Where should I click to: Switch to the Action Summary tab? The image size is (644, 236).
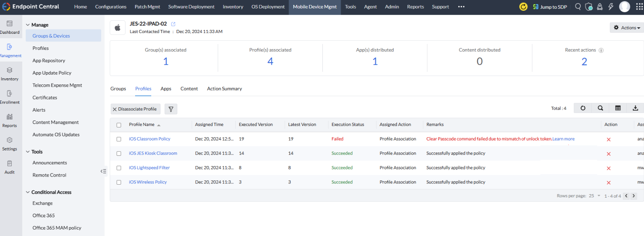(x=225, y=89)
